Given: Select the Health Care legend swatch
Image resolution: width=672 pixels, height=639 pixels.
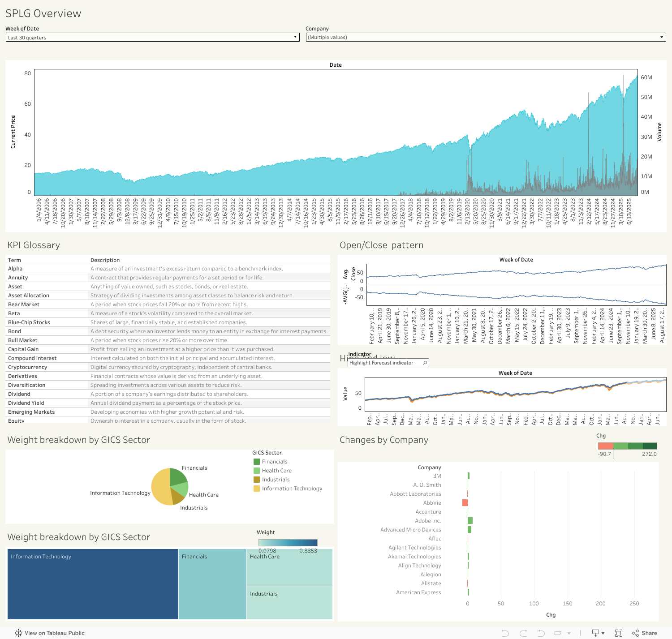Looking at the screenshot, I should (x=257, y=471).
